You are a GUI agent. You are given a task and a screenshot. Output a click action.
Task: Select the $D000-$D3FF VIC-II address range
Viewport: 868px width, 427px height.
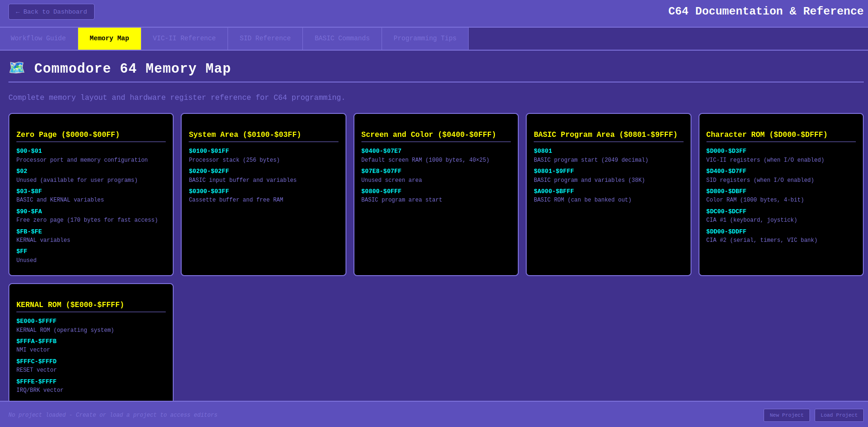click(727, 151)
